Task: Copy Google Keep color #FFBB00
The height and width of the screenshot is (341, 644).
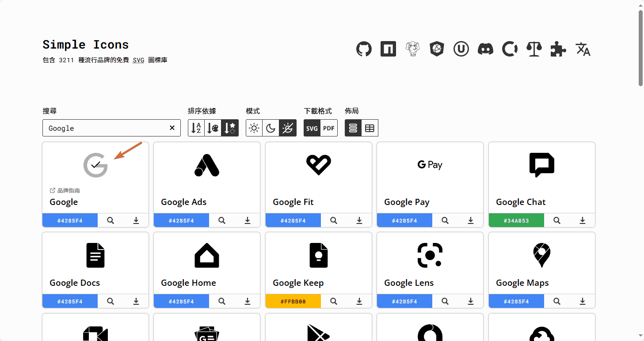Action: coord(293,301)
